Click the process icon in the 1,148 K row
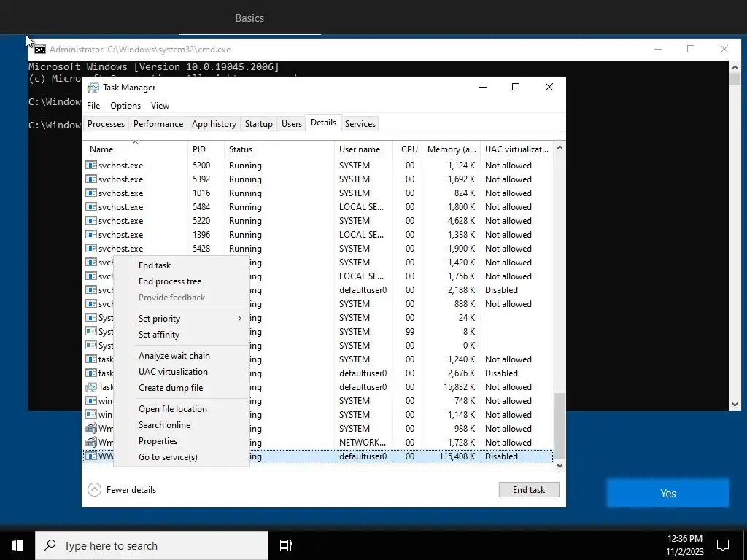The width and height of the screenshot is (747, 560). tap(91, 415)
